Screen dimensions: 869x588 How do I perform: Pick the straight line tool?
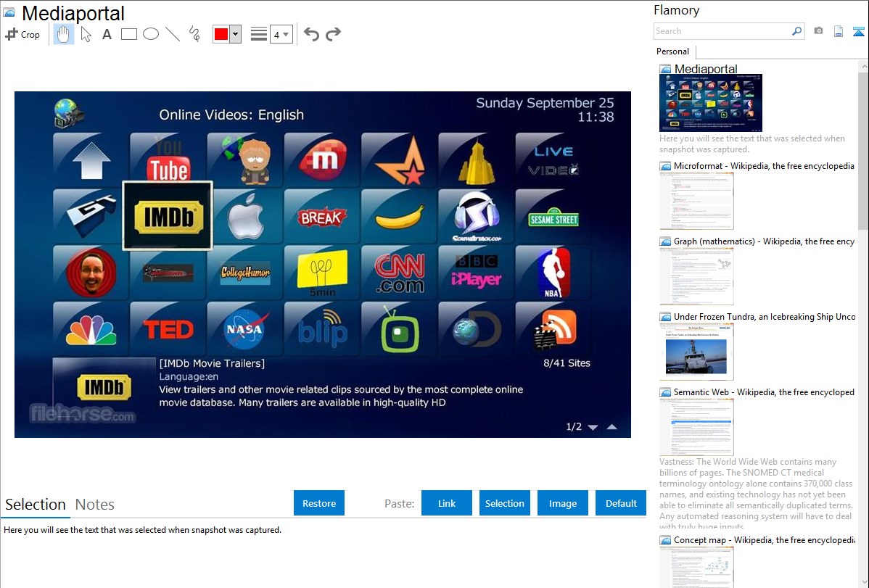coord(173,34)
